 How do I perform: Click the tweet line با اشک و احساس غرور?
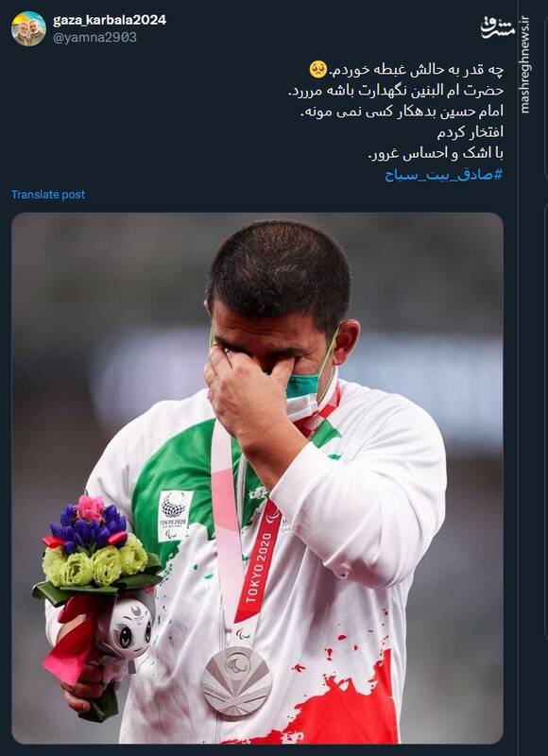pyautogui.click(x=436, y=154)
